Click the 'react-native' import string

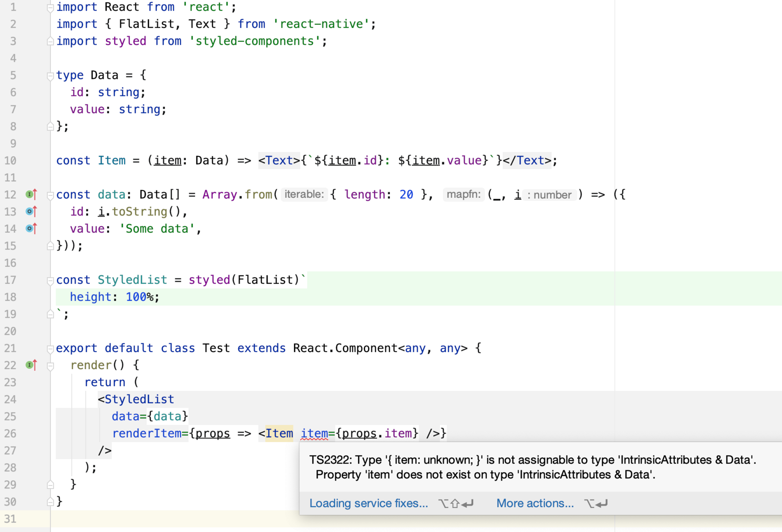[321, 24]
